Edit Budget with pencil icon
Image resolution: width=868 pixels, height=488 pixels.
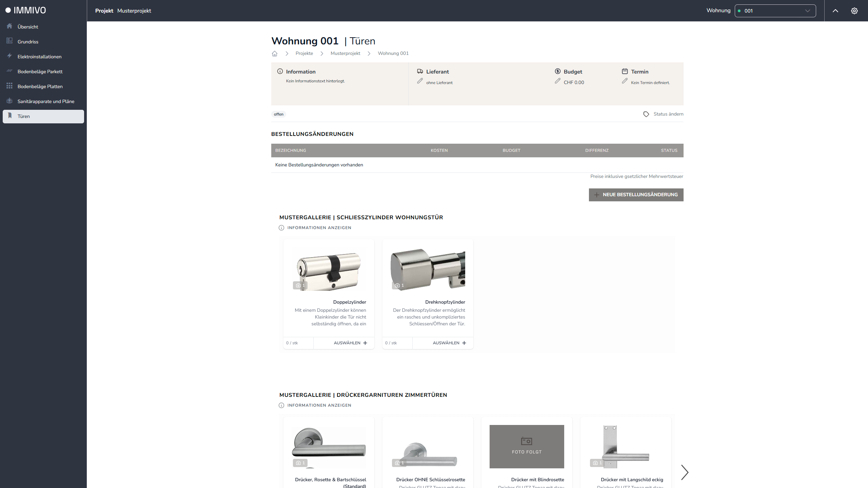click(557, 81)
